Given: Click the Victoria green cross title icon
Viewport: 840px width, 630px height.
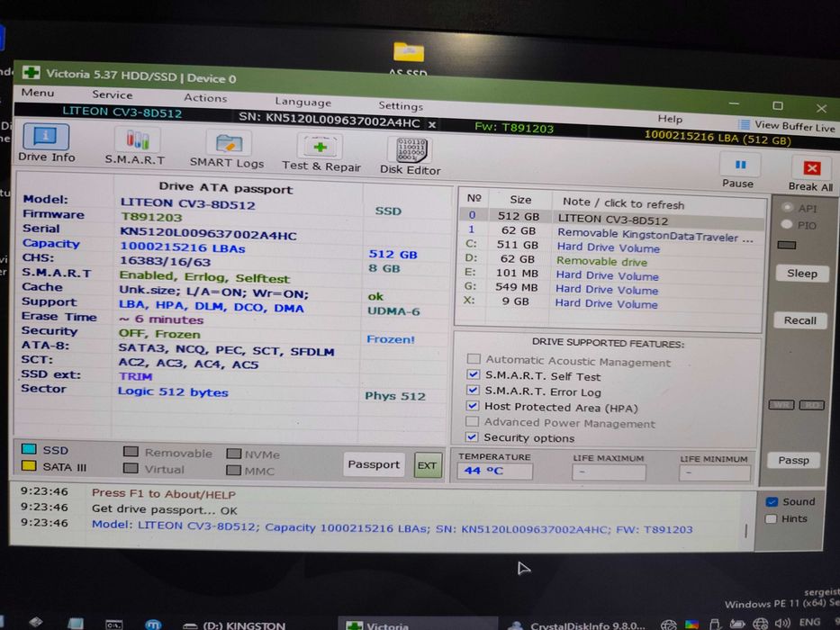Looking at the screenshot, I should [x=31, y=72].
